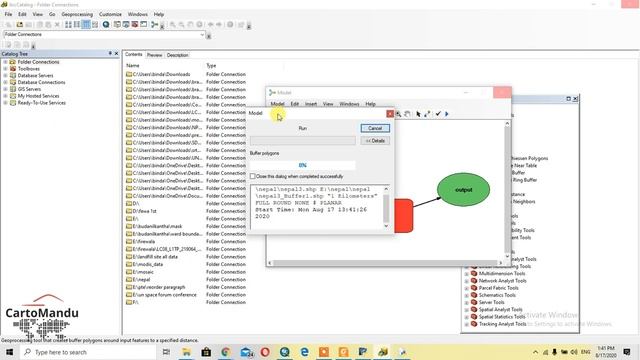The width and height of the screenshot is (640, 360).
Task: Expand the Spatial Analyst Tools toolbox
Action: [x=467, y=309]
